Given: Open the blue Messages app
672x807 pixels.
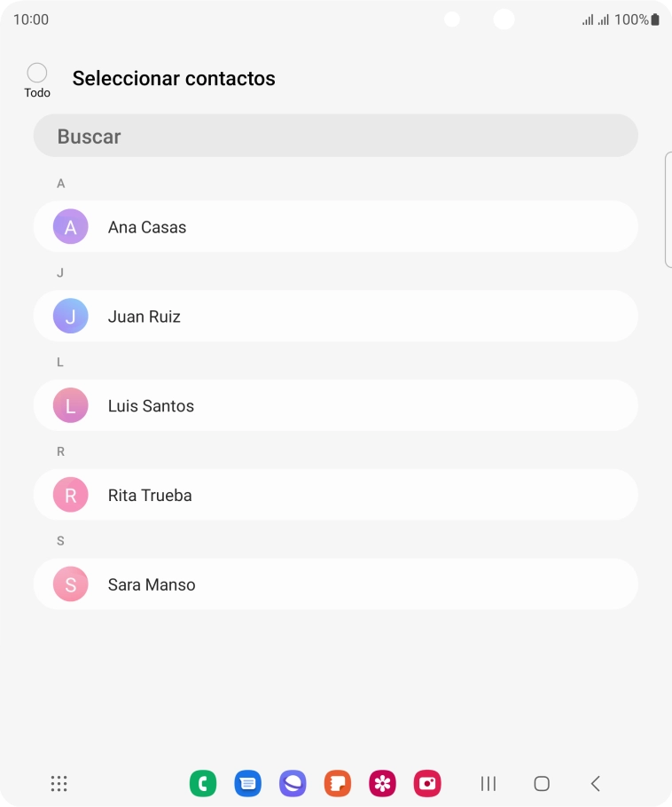Looking at the screenshot, I should pos(248,783).
